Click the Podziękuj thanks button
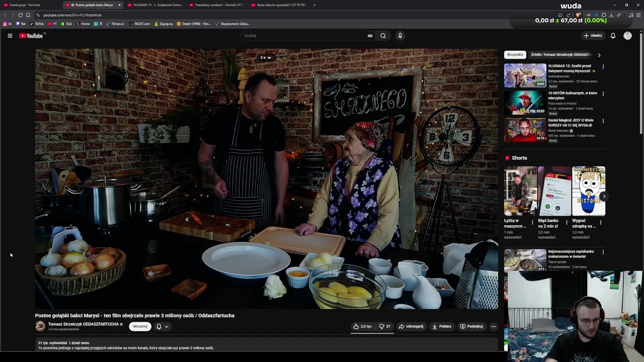The width and height of the screenshot is (644, 362). (x=471, y=326)
